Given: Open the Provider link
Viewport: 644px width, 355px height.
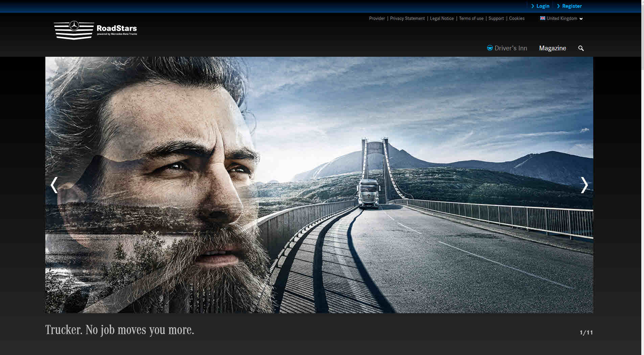Looking at the screenshot, I should tap(377, 19).
